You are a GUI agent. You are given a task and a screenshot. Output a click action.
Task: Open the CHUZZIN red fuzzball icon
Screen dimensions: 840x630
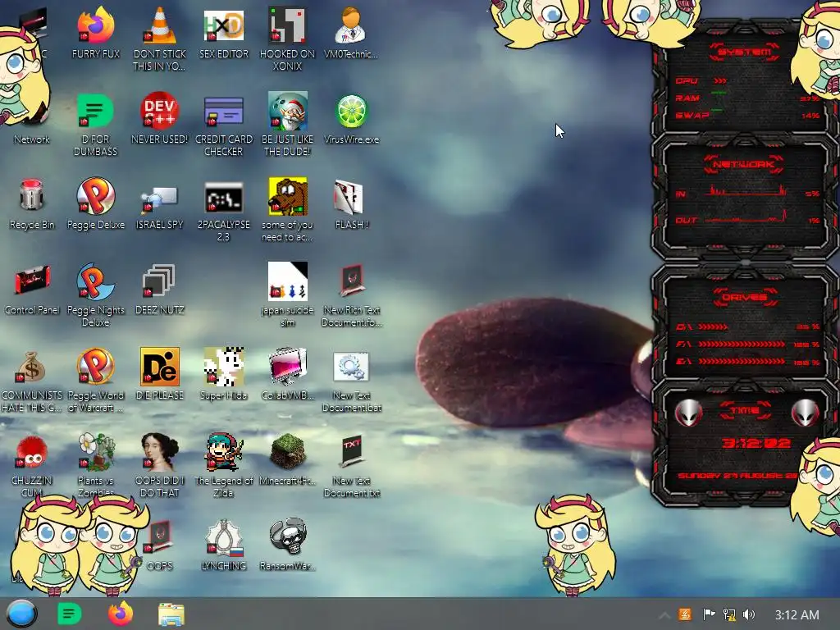coord(32,452)
